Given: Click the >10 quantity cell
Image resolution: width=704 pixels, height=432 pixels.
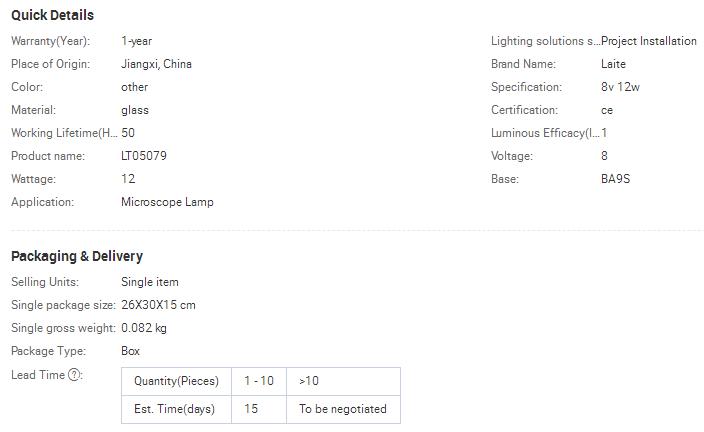Looking at the screenshot, I should (x=309, y=381).
